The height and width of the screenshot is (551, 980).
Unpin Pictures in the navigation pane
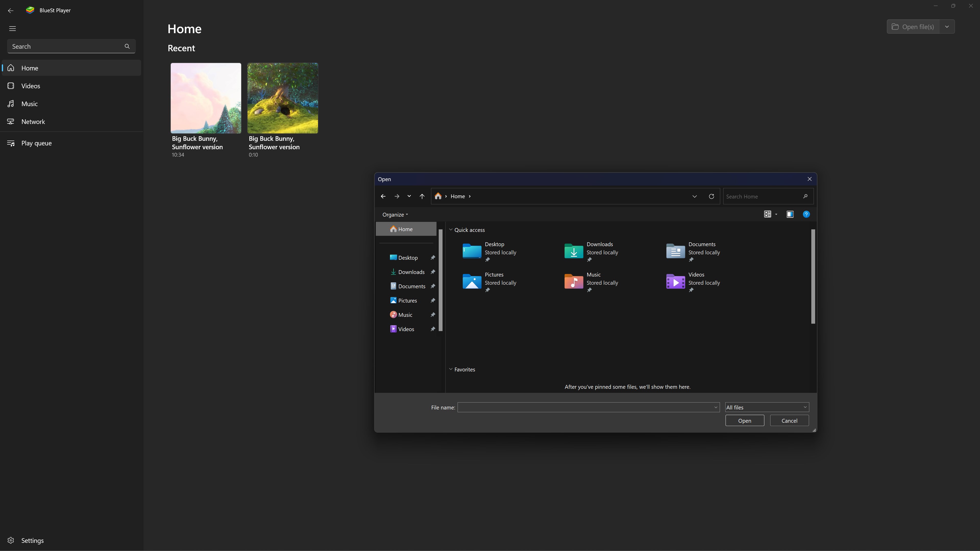tap(433, 300)
